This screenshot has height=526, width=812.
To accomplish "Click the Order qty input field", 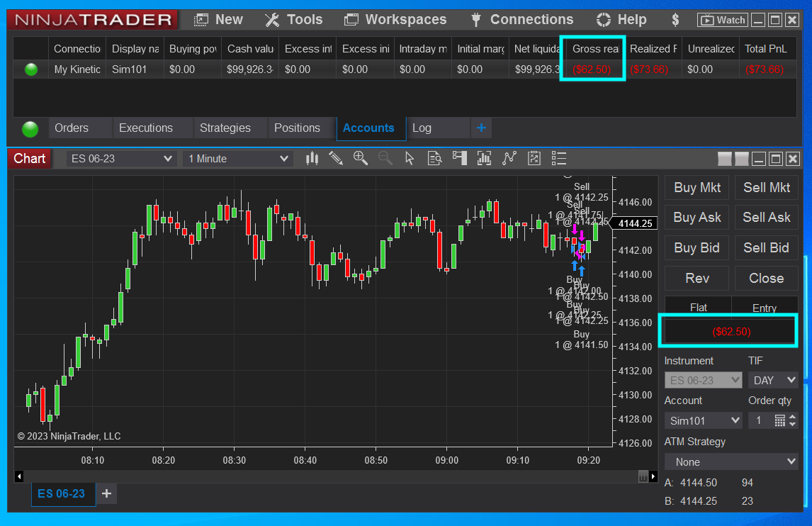I will (761, 420).
